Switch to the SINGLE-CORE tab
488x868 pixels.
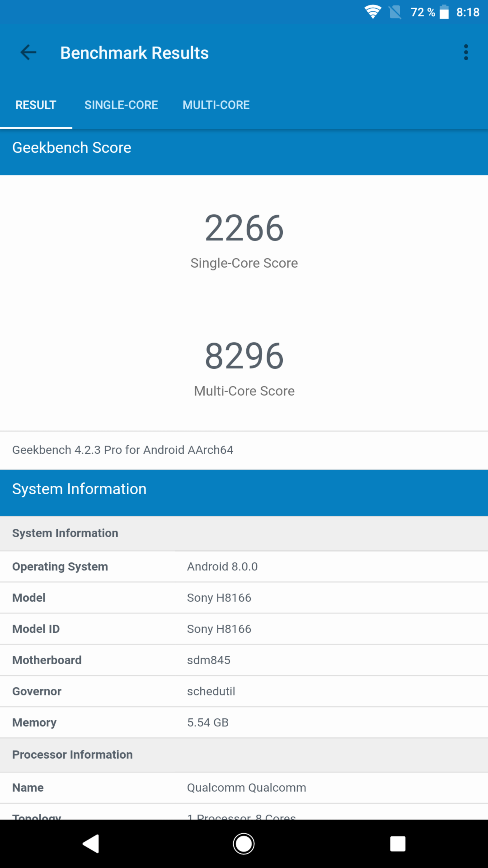[121, 105]
